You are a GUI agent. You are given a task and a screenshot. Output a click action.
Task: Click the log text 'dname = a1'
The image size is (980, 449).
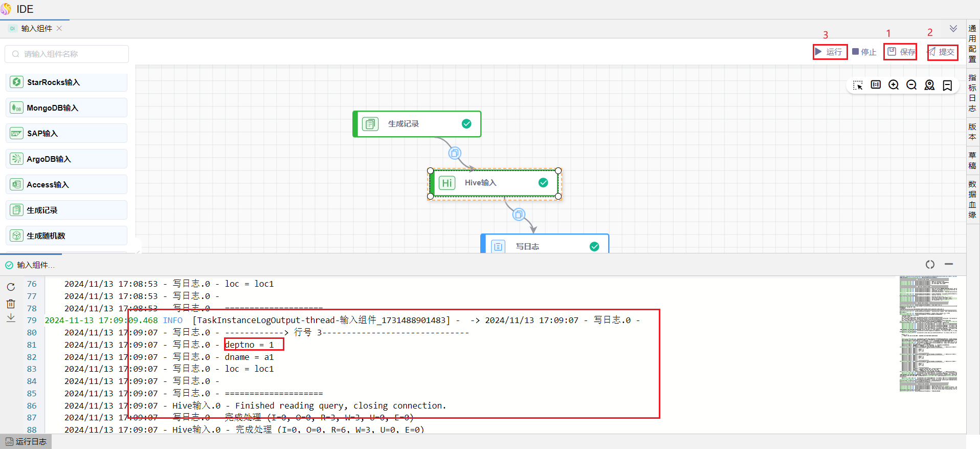pos(250,357)
